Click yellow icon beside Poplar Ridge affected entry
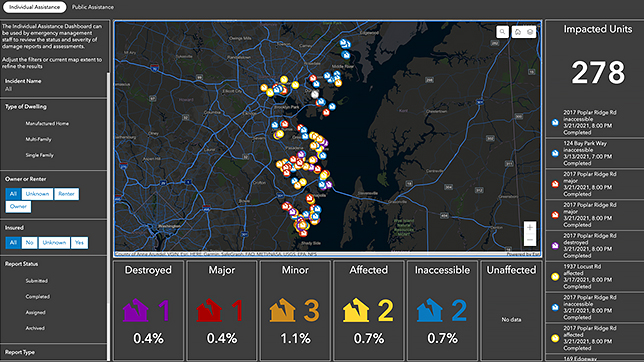The image size is (644, 362). (555, 338)
